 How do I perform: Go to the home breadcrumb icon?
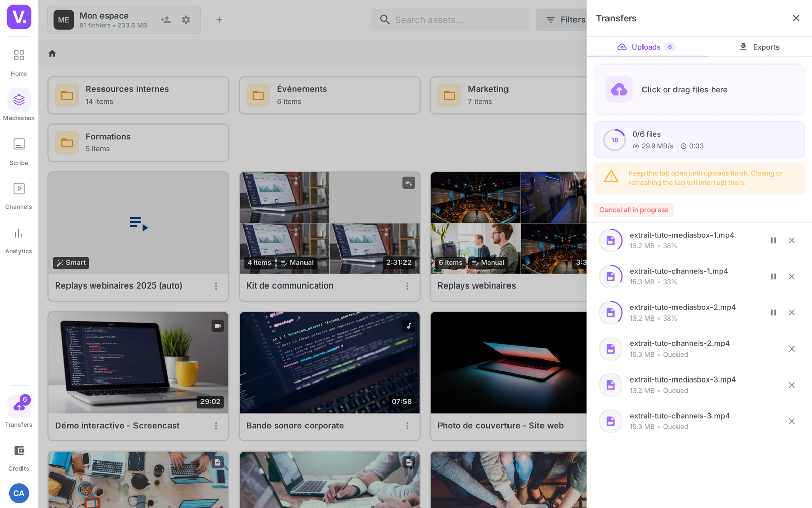pos(52,53)
